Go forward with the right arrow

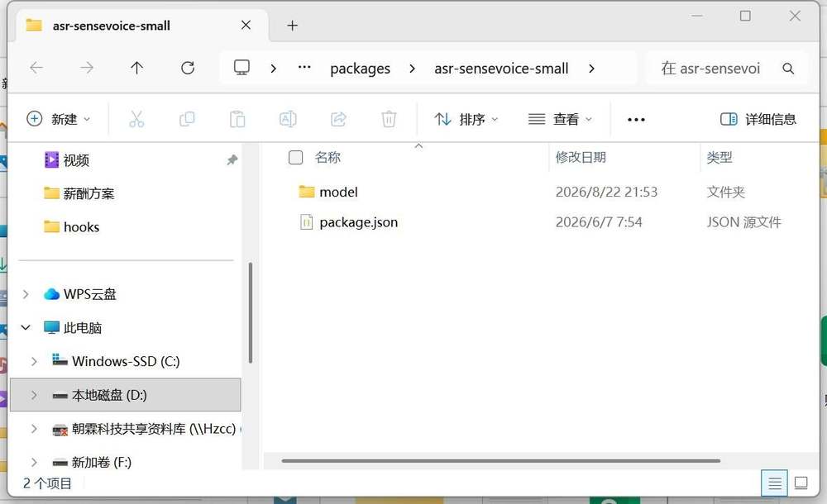87,68
